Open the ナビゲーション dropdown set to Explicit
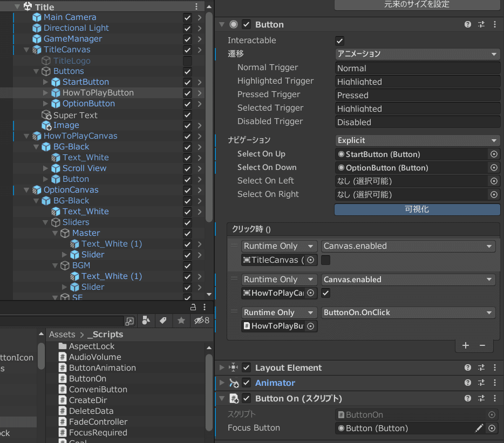Viewport: 504px width, 443px height. (417, 140)
